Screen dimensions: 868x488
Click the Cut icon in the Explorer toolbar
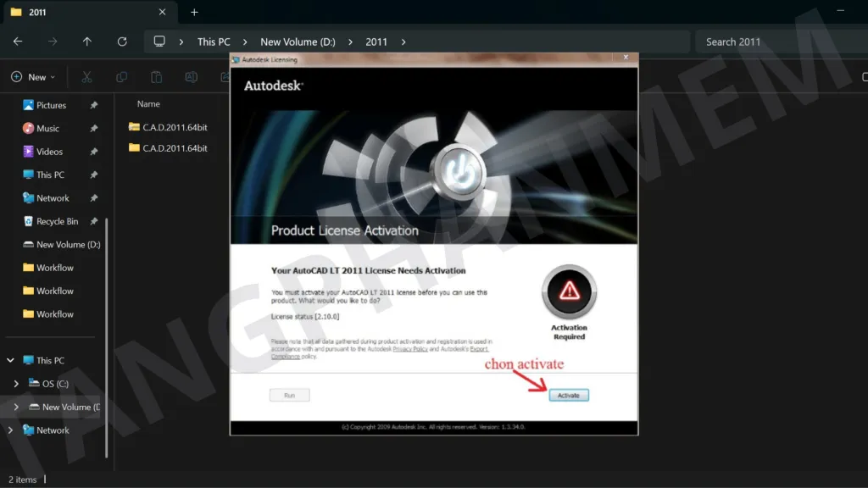point(86,77)
